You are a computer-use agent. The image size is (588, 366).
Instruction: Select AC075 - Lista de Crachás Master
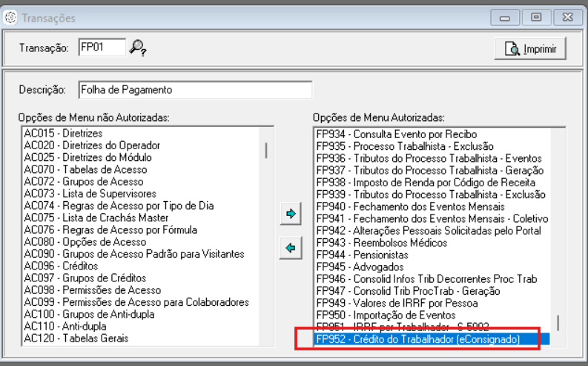tap(96, 218)
